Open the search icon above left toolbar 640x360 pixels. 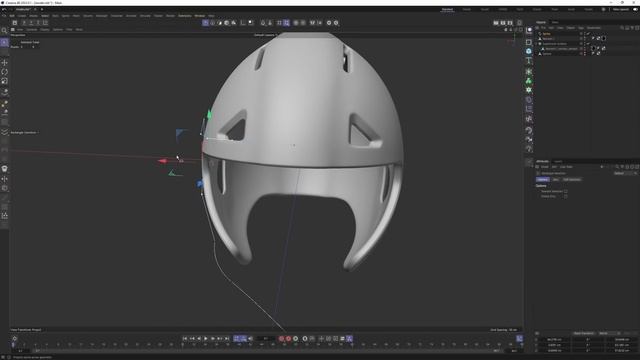tap(4, 31)
